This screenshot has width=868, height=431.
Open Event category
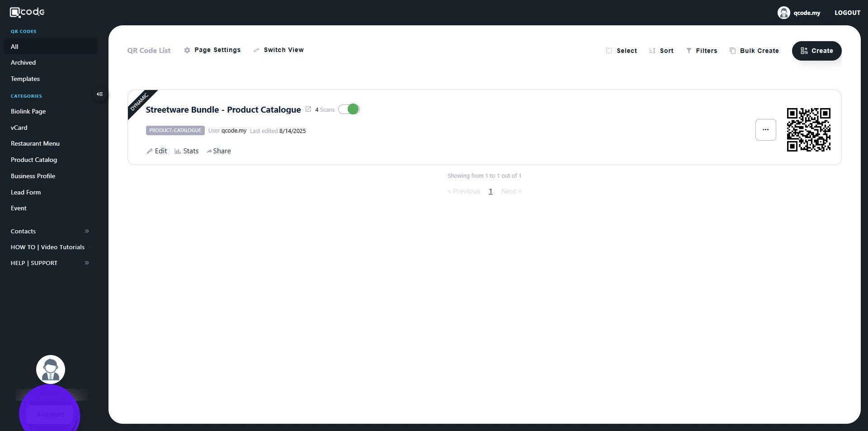click(x=19, y=208)
